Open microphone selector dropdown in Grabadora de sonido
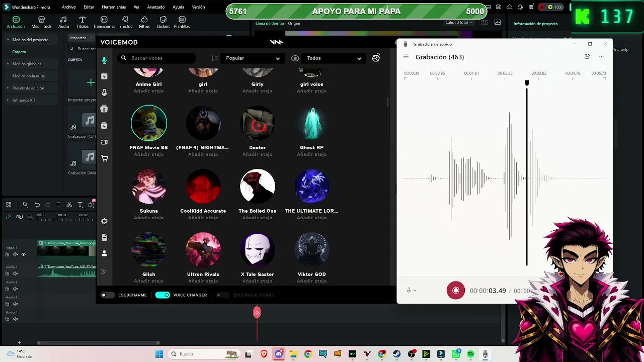The height and width of the screenshot is (362, 644). [412, 291]
